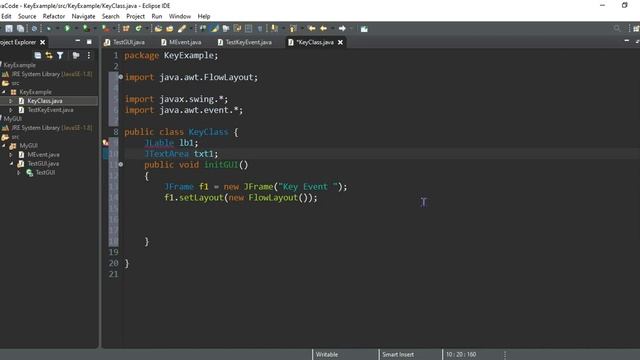
Task: Click the Project Explorer filter funnel icon
Action: tap(60, 55)
